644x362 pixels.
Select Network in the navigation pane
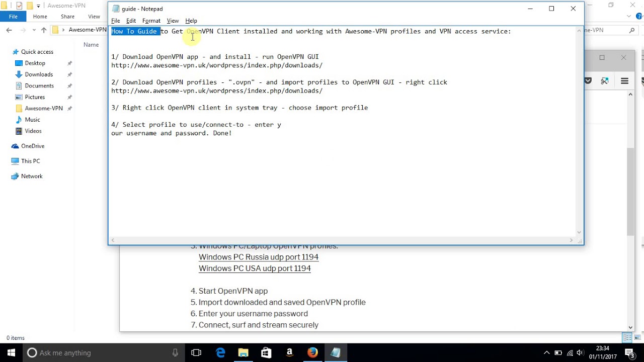click(32, 176)
